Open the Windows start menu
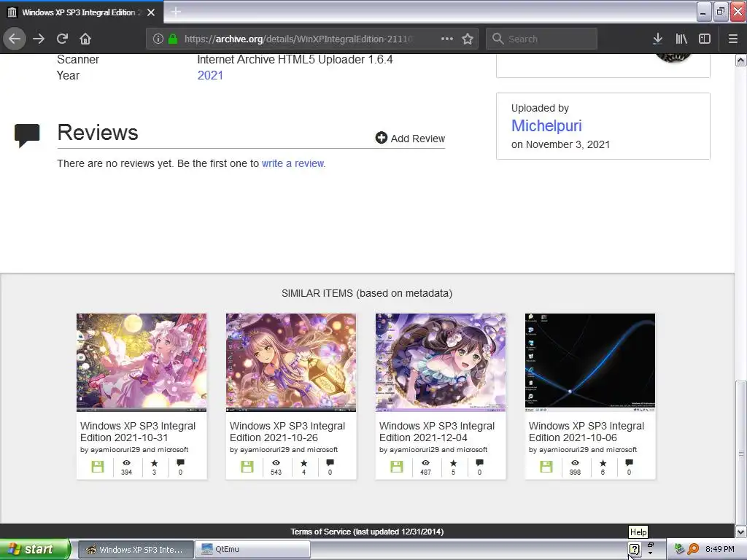 (x=34, y=550)
